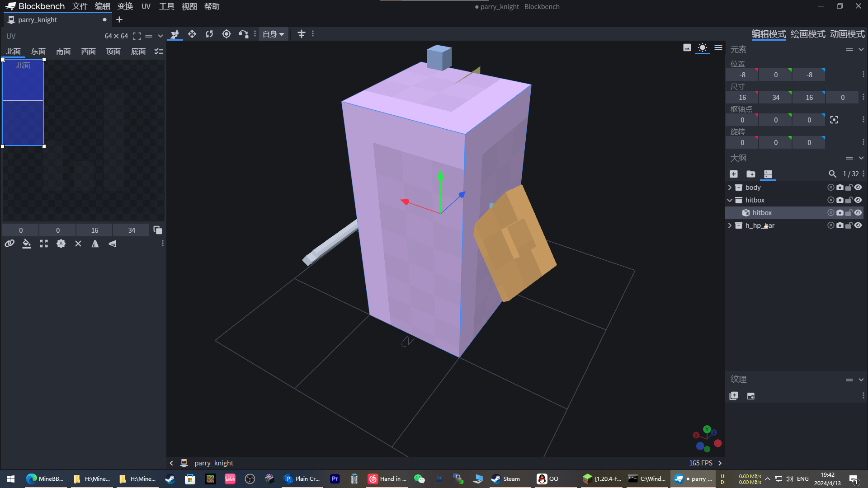
Task: Open the 自身 transform space dropdown
Action: coord(273,34)
